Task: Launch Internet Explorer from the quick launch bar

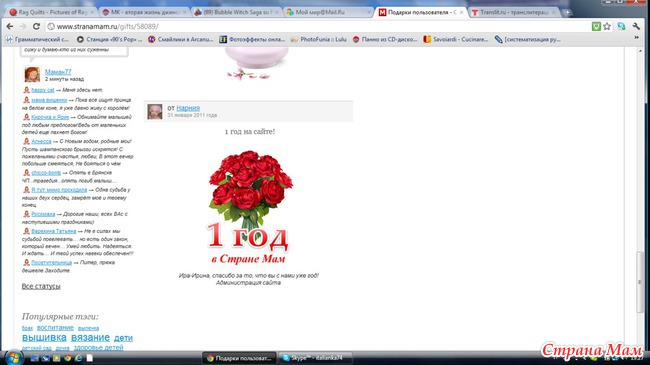Action: point(78,358)
